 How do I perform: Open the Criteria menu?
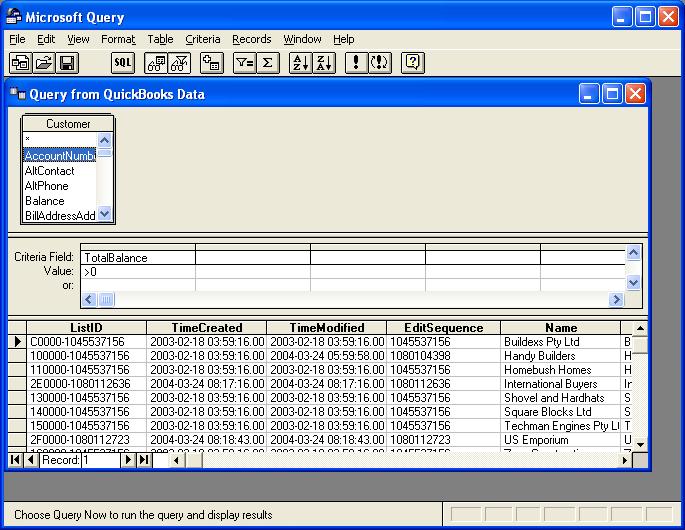(203, 39)
